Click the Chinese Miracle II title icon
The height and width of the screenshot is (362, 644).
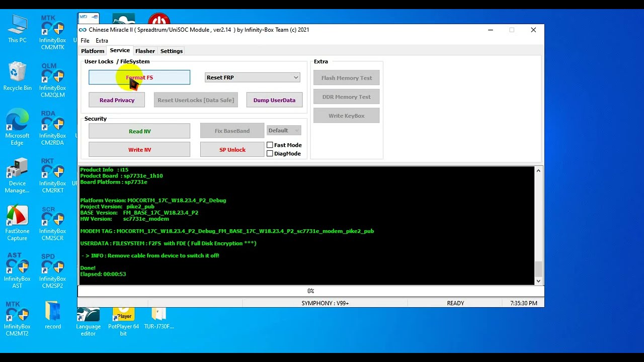coord(83,30)
